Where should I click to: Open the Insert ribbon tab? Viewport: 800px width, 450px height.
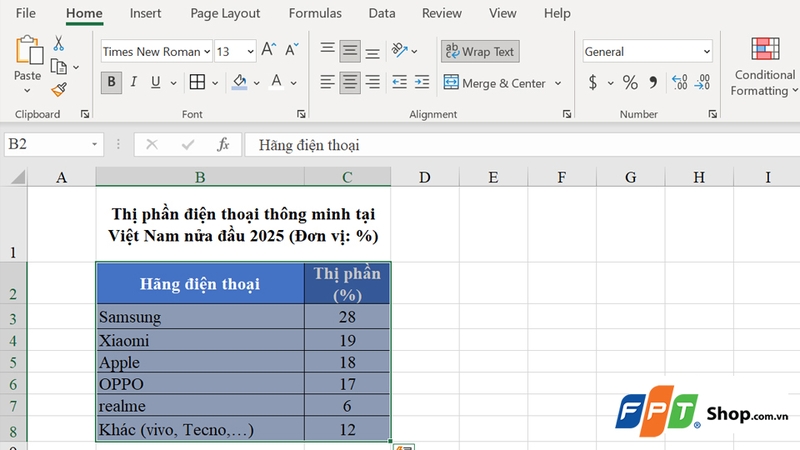146,14
